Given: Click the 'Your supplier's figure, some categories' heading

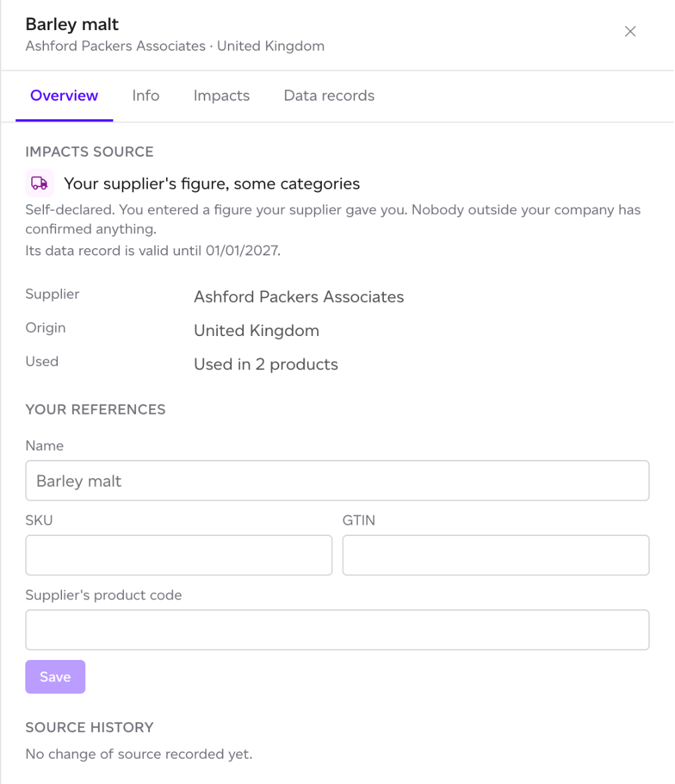Looking at the screenshot, I should 212,184.
